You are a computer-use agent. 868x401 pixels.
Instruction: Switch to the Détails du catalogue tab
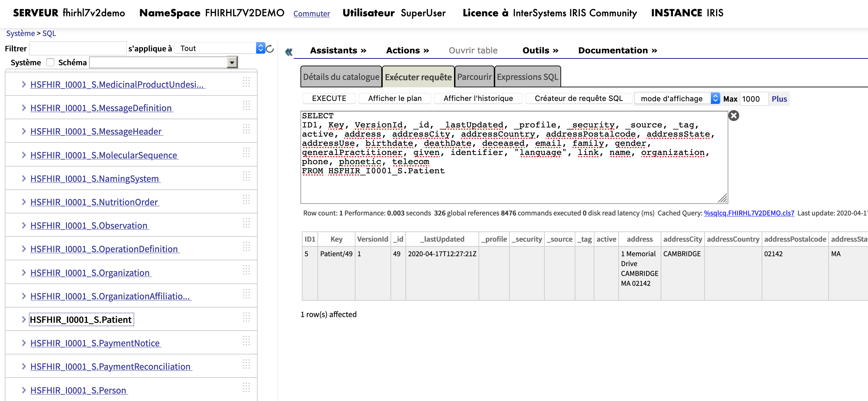[x=341, y=77]
